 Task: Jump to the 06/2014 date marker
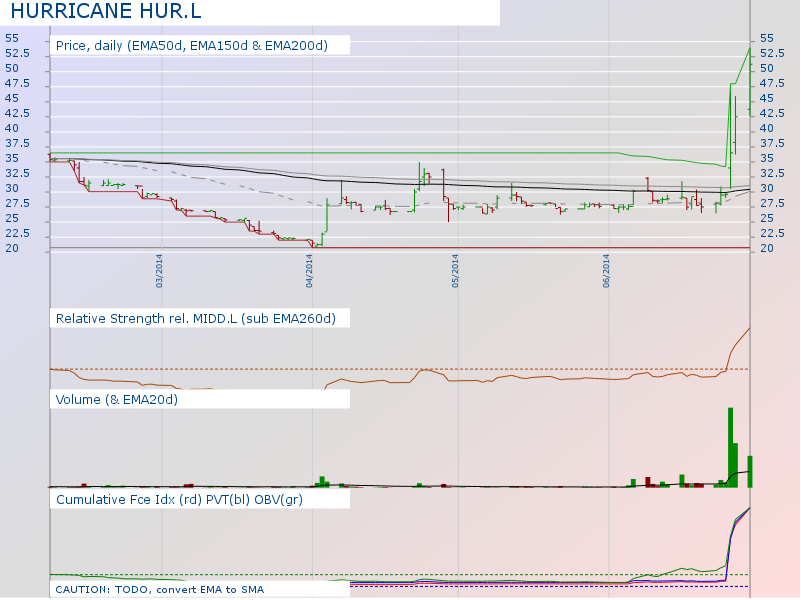[606, 272]
